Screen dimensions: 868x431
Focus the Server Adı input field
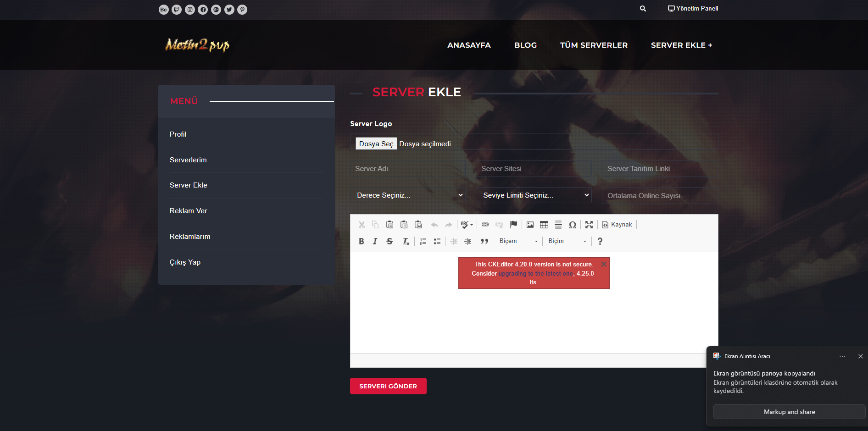click(x=408, y=169)
